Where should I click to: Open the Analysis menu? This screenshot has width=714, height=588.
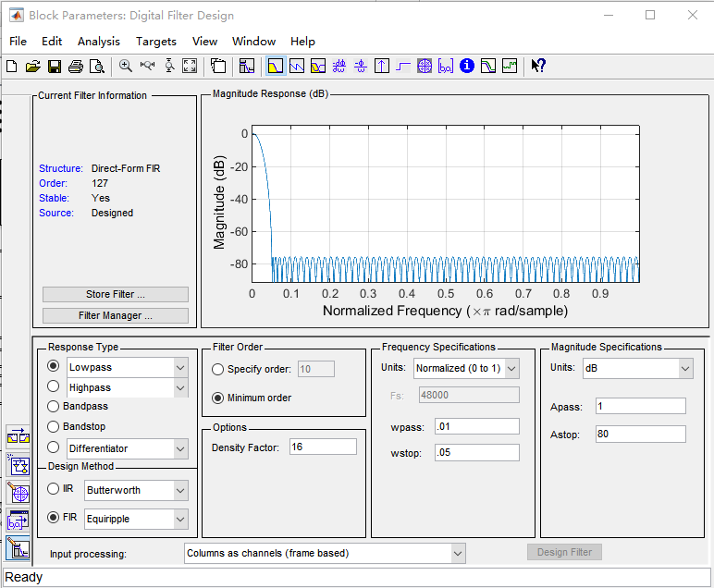99,42
